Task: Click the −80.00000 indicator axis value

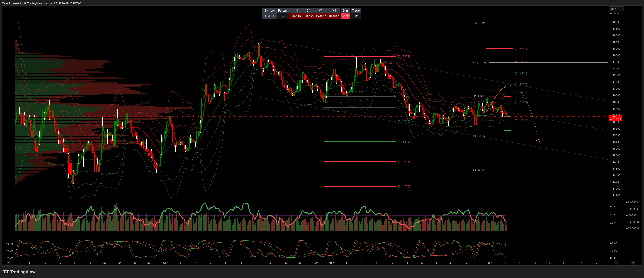Action: pos(633,228)
